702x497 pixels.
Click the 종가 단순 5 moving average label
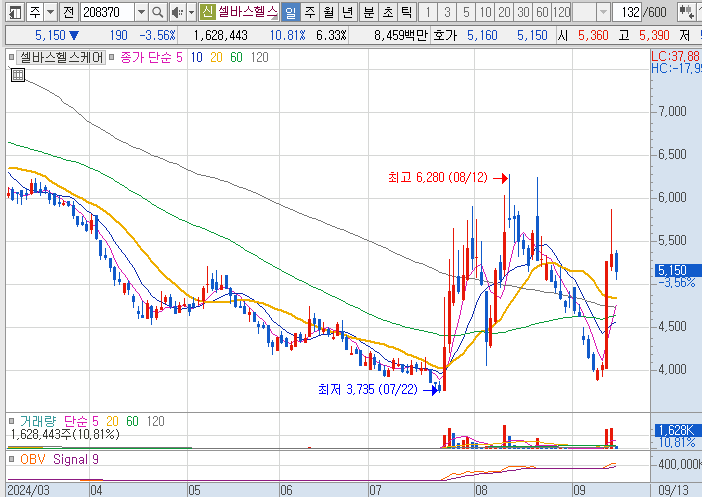click(151, 57)
